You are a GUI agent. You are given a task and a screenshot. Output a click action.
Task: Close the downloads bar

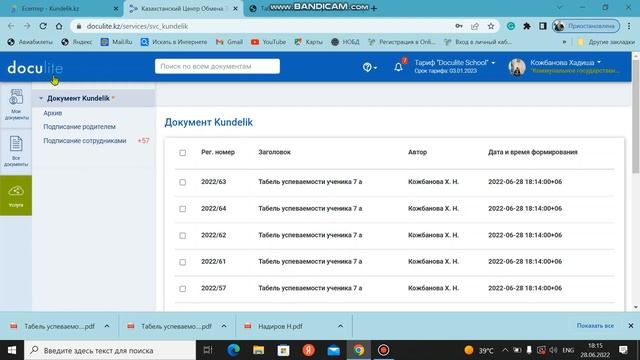[x=631, y=326]
